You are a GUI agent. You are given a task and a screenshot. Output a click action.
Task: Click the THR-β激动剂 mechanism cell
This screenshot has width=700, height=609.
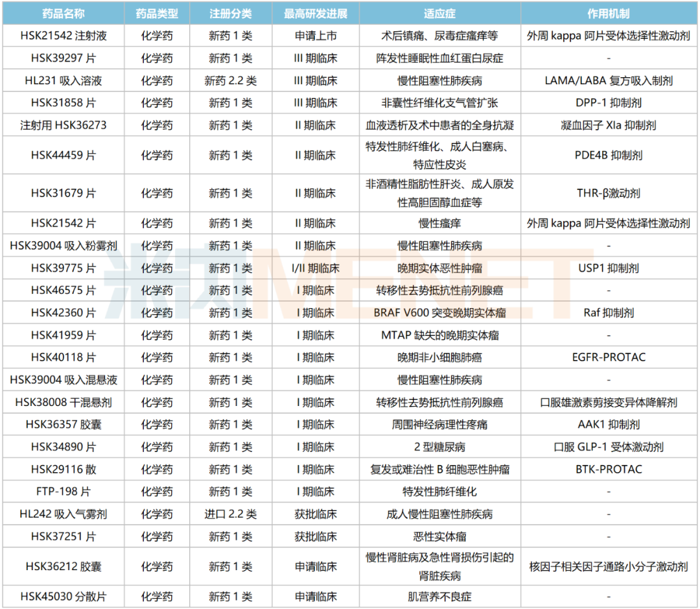[x=609, y=193]
